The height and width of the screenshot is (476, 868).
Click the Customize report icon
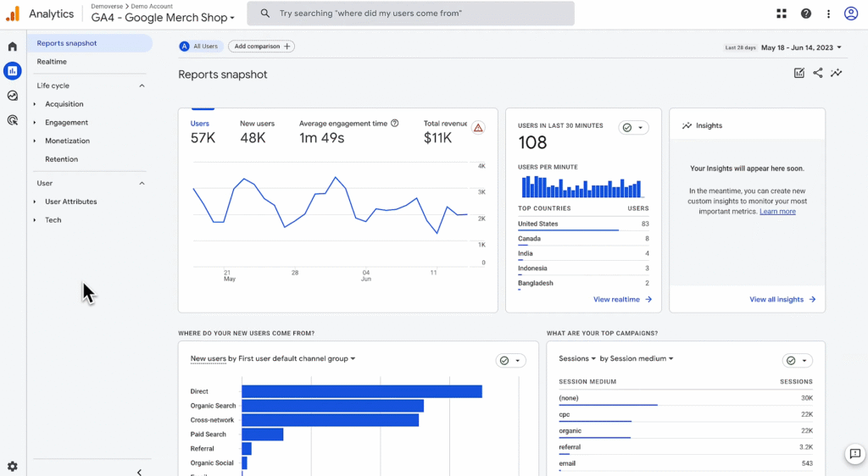798,73
